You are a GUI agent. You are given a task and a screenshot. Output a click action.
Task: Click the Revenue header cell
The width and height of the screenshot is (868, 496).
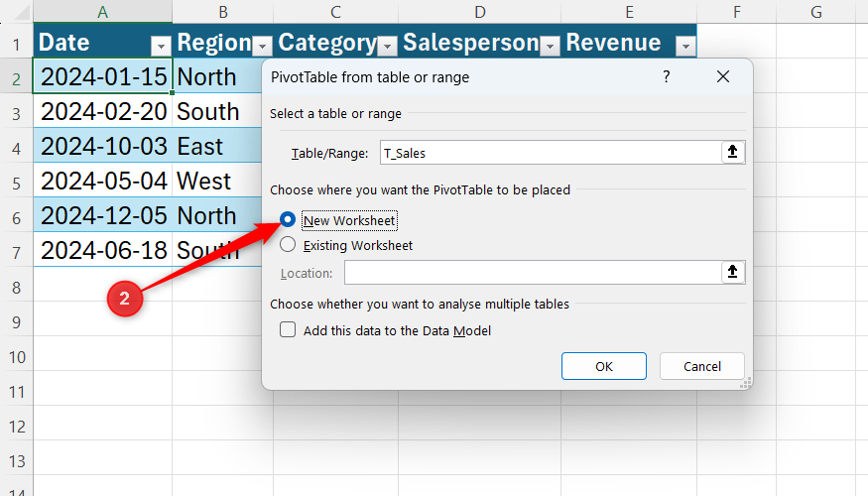tap(629, 41)
